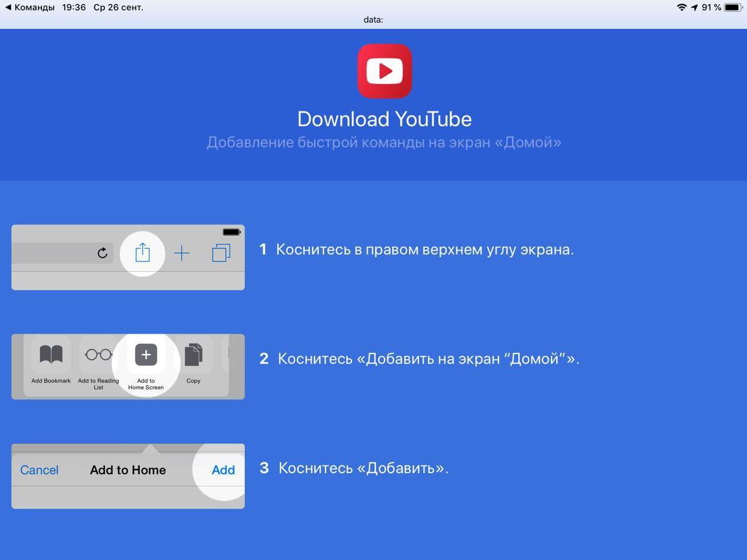Tap the reload icon in step 1 image
The image size is (747, 560).
102,253
